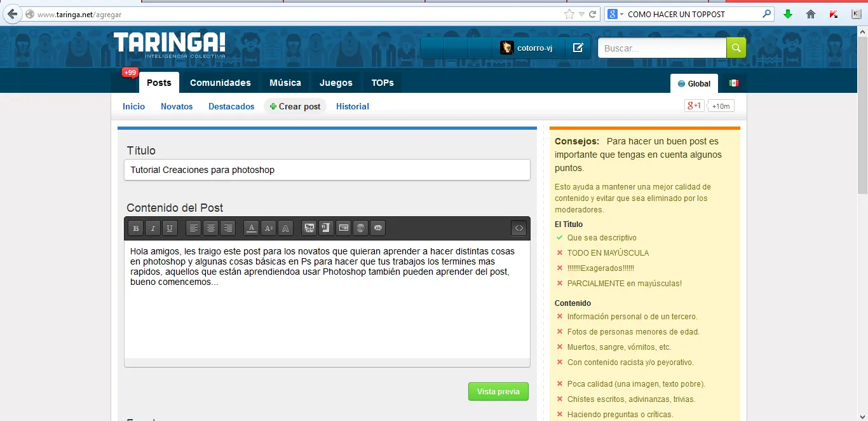Click the 'Que sea descriptivo' tip

click(602, 238)
